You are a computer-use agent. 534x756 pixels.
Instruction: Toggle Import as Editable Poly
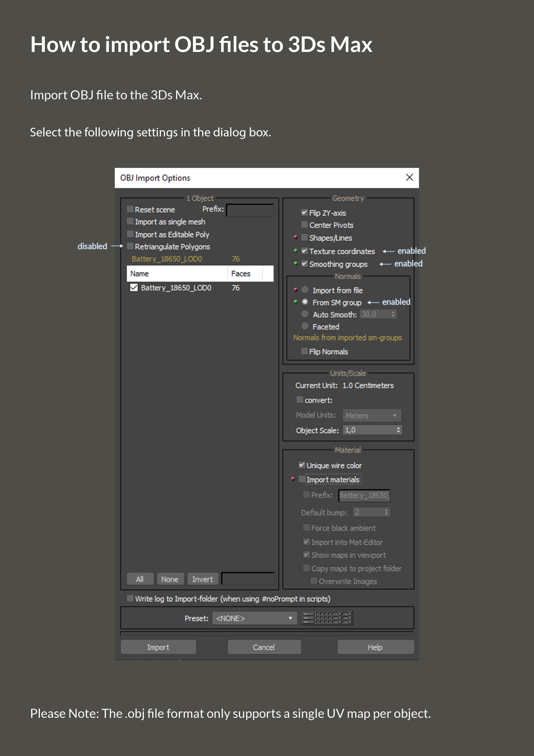[130, 234]
